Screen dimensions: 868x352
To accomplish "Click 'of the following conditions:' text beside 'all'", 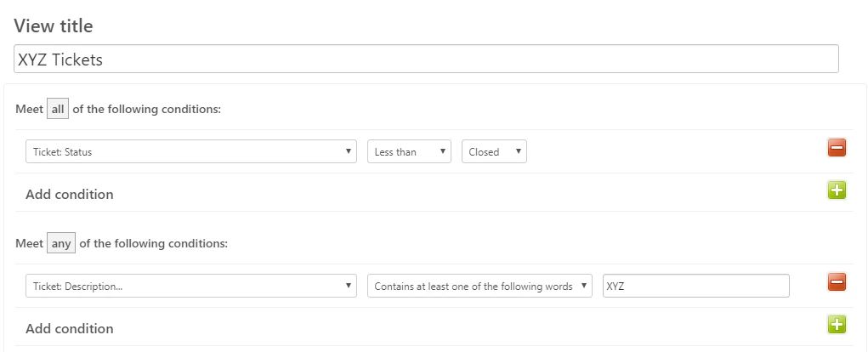I will coord(147,109).
